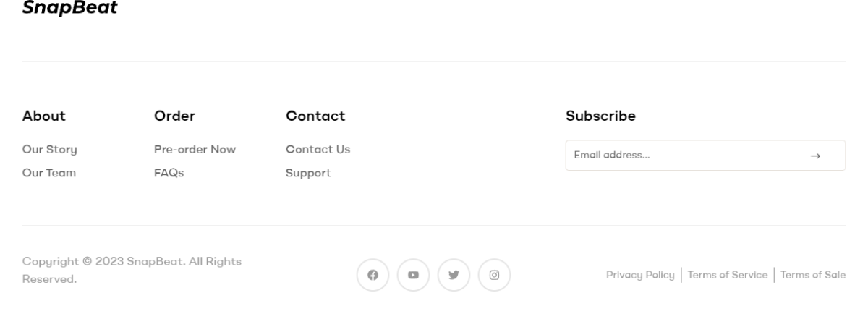868x319 pixels.
Task: Open the Terms of Sale link
Action: [813, 275]
